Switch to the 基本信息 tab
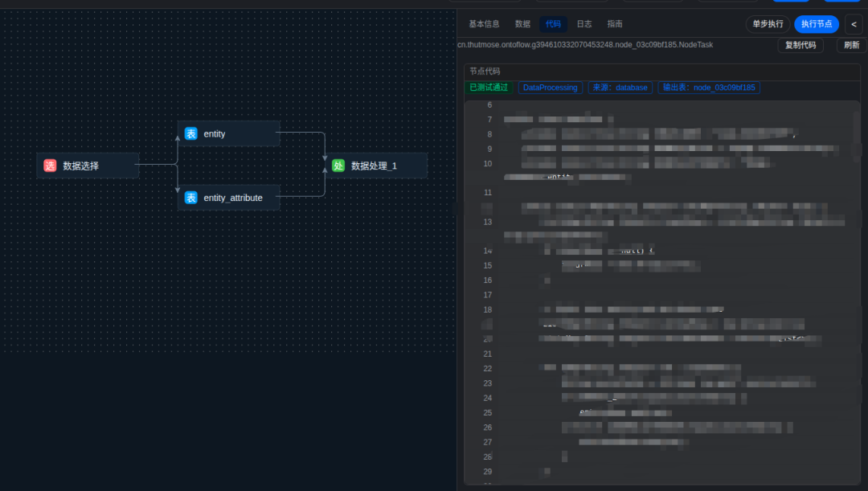The width and height of the screenshot is (868, 491). pos(484,24)
